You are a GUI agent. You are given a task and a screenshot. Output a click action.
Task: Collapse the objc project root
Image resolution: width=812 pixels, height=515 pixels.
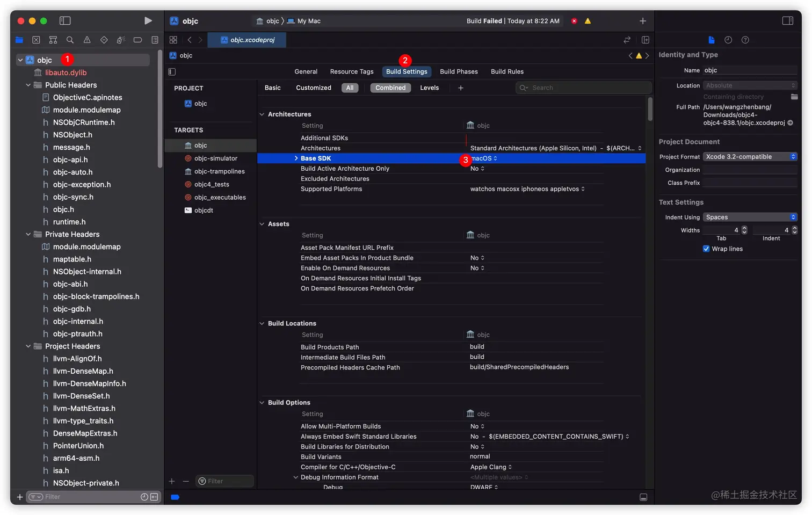click(x=20, y=60)
